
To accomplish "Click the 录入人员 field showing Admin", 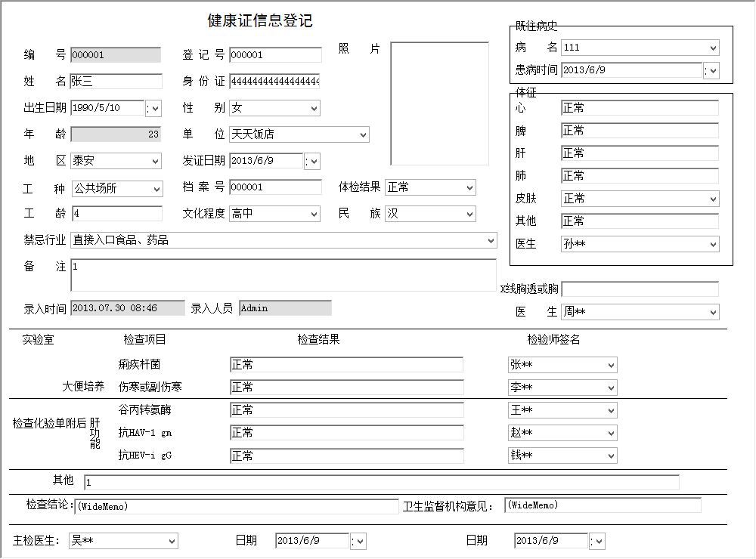I will click(x=285, y=308).
